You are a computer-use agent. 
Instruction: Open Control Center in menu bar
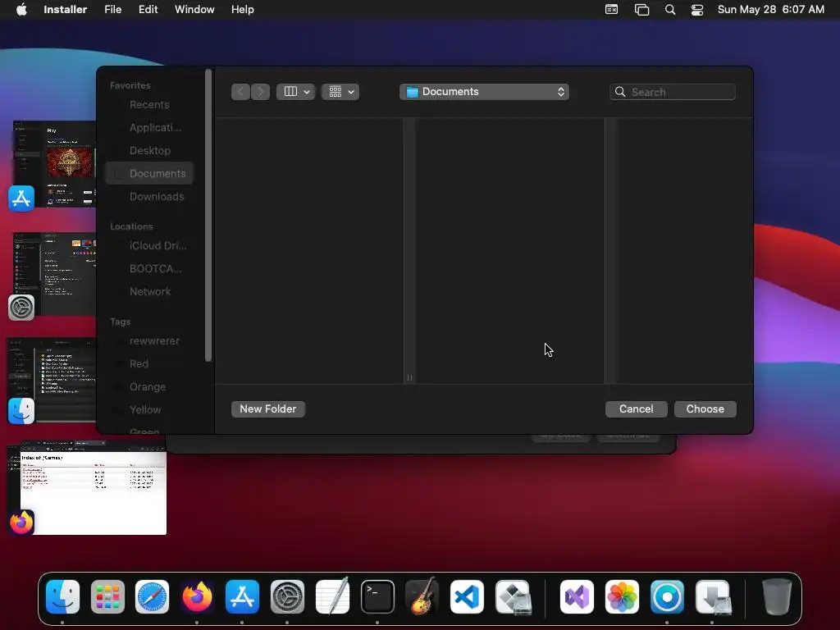tap(697, 10)
